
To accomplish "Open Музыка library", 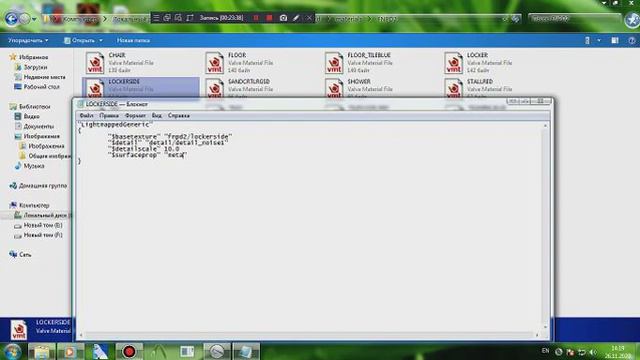I will coord(29,166).
